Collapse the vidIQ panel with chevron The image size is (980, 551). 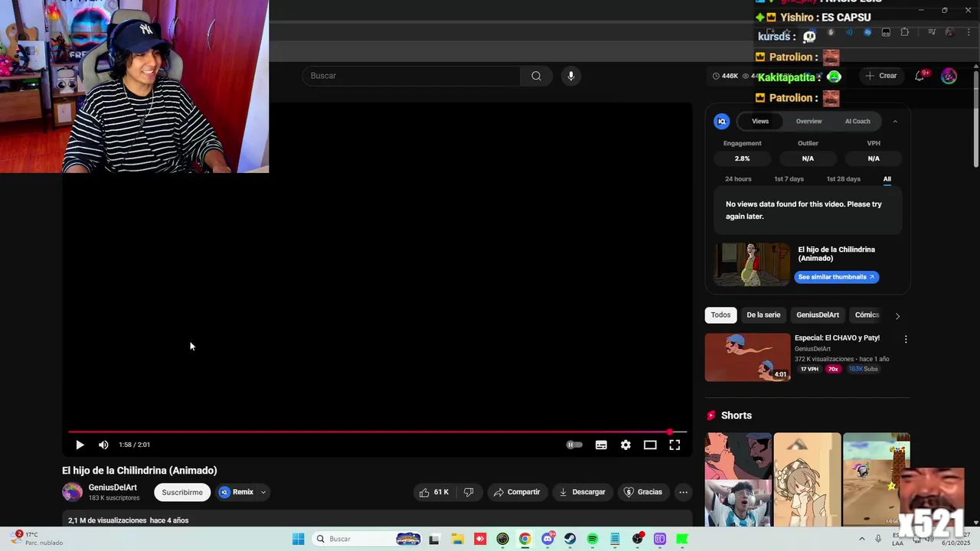(x=895, y=121)
